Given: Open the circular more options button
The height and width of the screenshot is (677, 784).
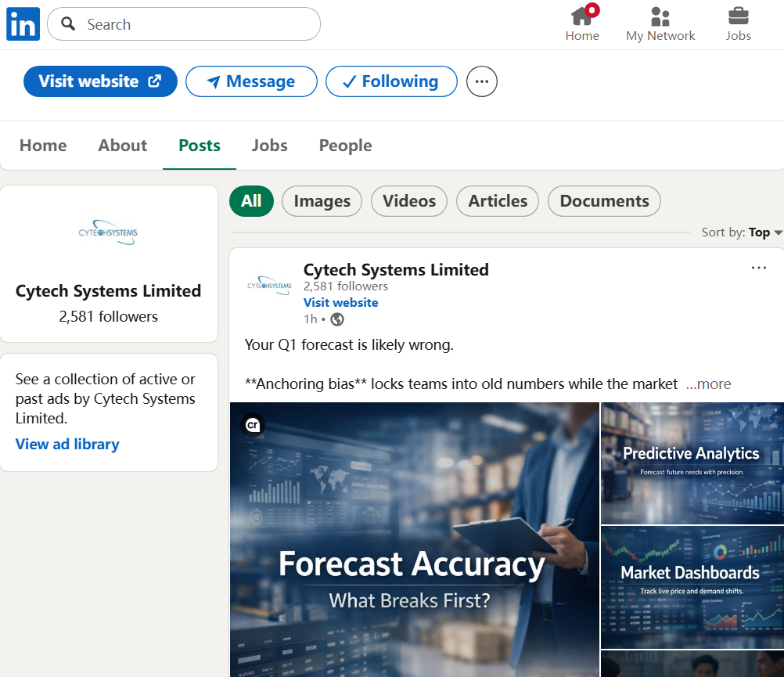Looking at the screenshot, I should (481, 81).
